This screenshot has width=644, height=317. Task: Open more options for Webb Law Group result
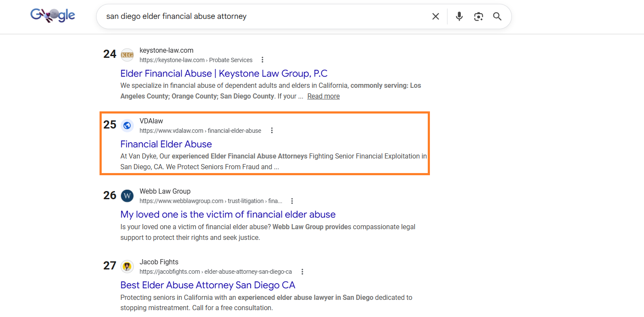(x=292, y=201)
